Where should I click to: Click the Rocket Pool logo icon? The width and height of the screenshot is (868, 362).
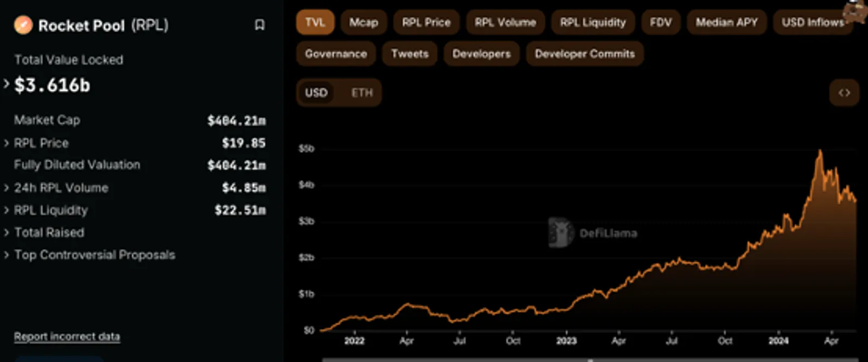click(23, 25)
